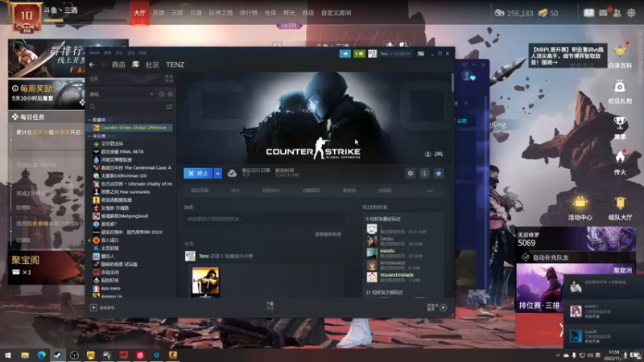Open the DLC tab on game page
Screen dimensions: 644x362
coord(235,191)
